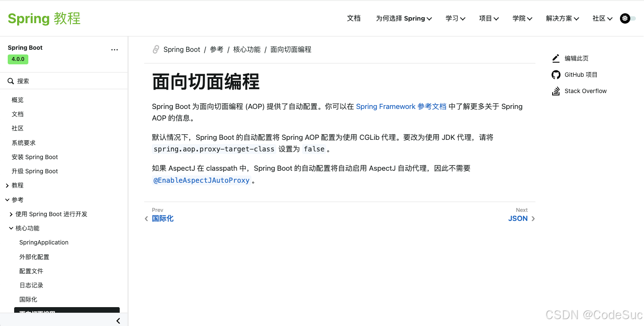Open the 文档 top menu item

354,18
